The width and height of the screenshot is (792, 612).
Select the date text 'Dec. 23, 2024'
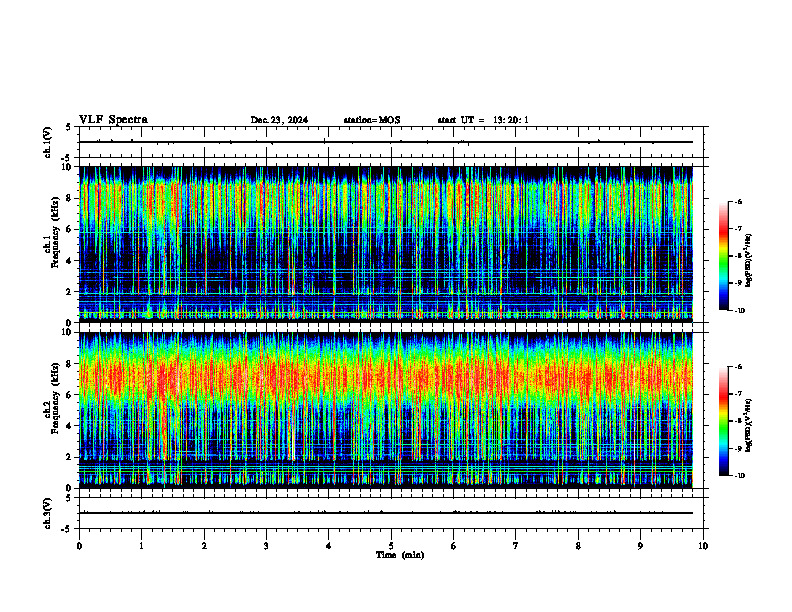tap(279, 120)
